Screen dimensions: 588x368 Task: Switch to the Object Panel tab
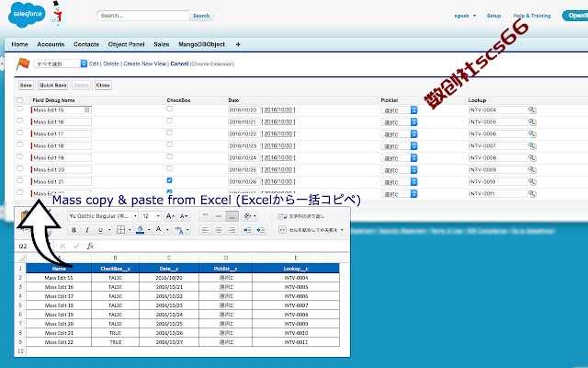click(126, 44)
